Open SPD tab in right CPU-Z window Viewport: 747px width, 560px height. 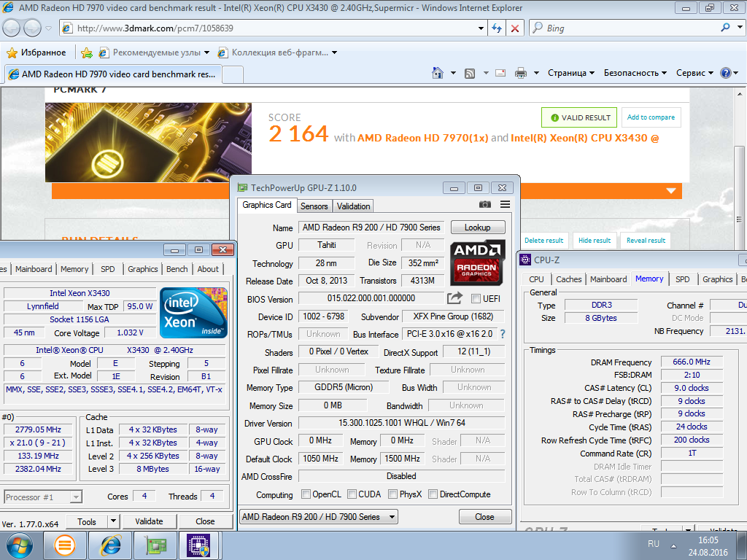[682, 279]
